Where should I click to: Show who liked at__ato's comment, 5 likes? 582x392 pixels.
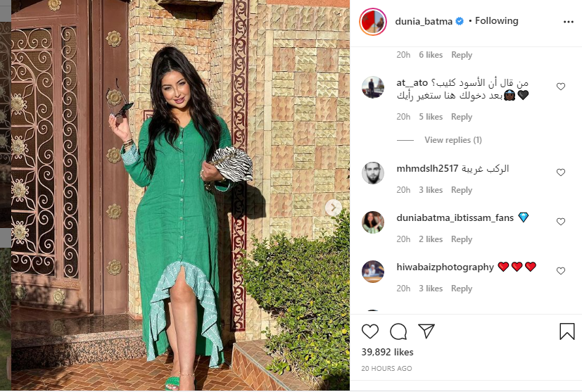(431, 117)
